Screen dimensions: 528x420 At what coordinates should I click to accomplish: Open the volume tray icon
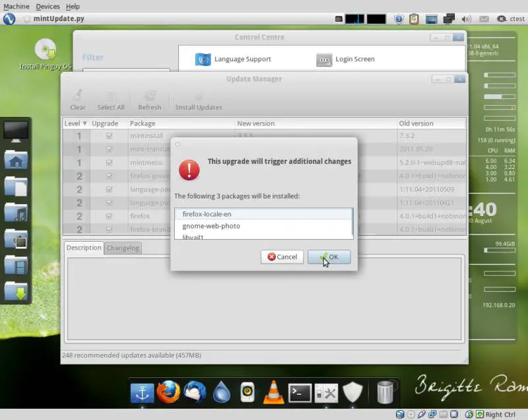467,19
